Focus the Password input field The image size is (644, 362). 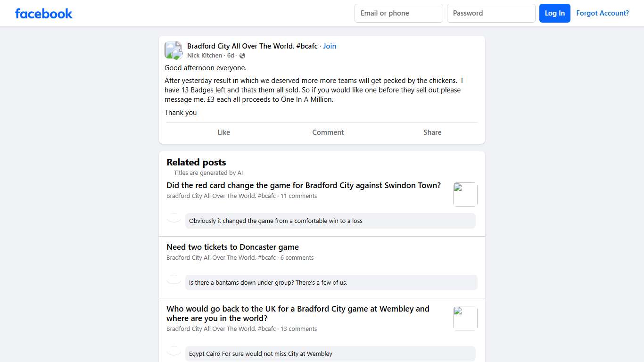coord(491,13)
